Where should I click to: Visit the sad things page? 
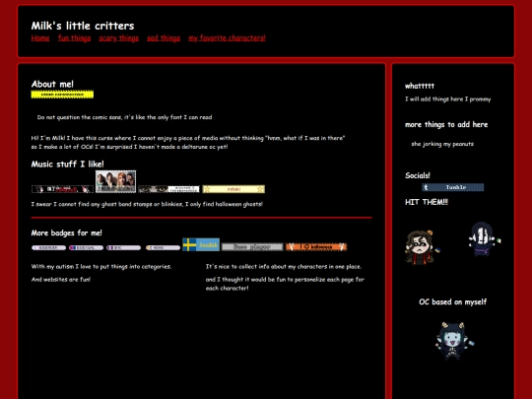point(164,38)
